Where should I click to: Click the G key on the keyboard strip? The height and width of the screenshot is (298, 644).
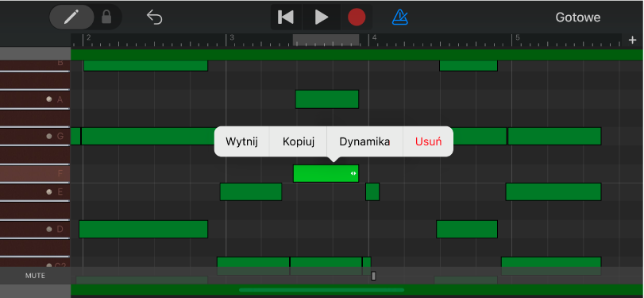tap(35, 136)
